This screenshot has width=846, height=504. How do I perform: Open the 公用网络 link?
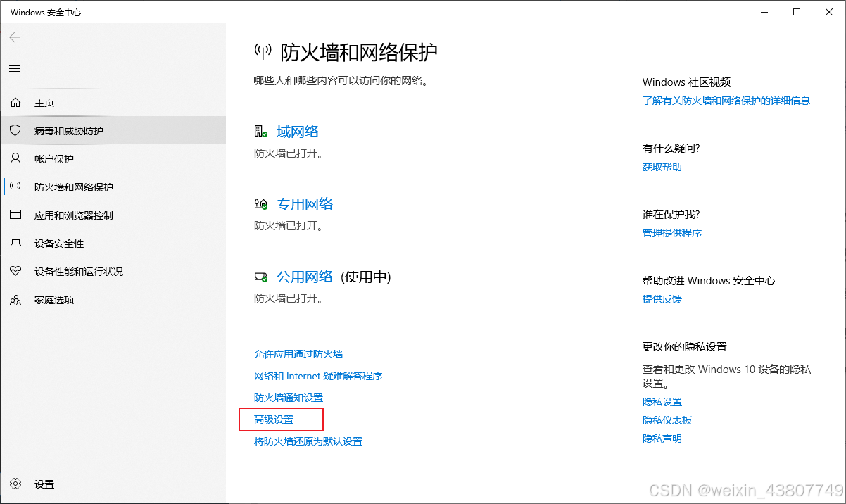click(x=305, y=277)
